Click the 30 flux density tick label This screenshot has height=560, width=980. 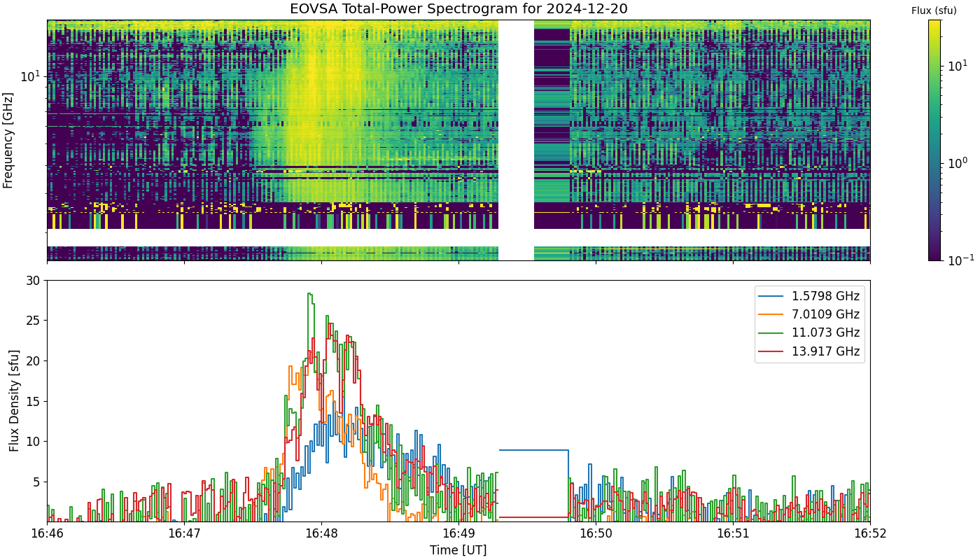point(34,280)
